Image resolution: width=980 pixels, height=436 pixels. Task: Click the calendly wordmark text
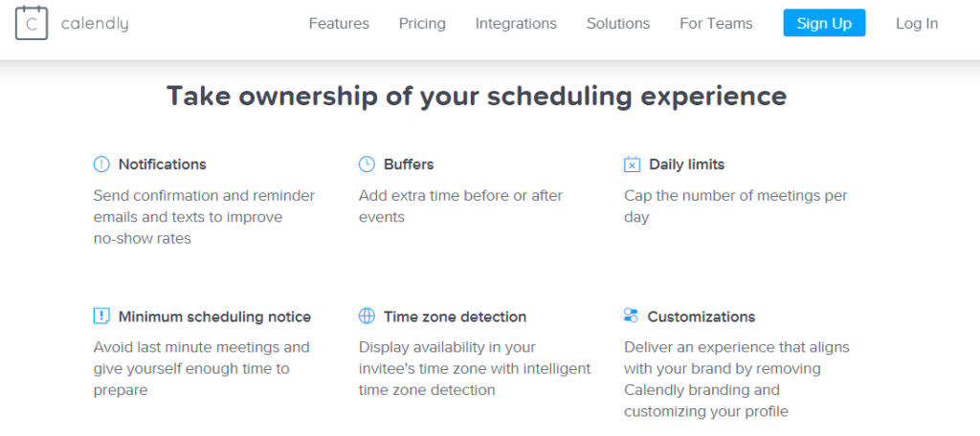[95, 24]
